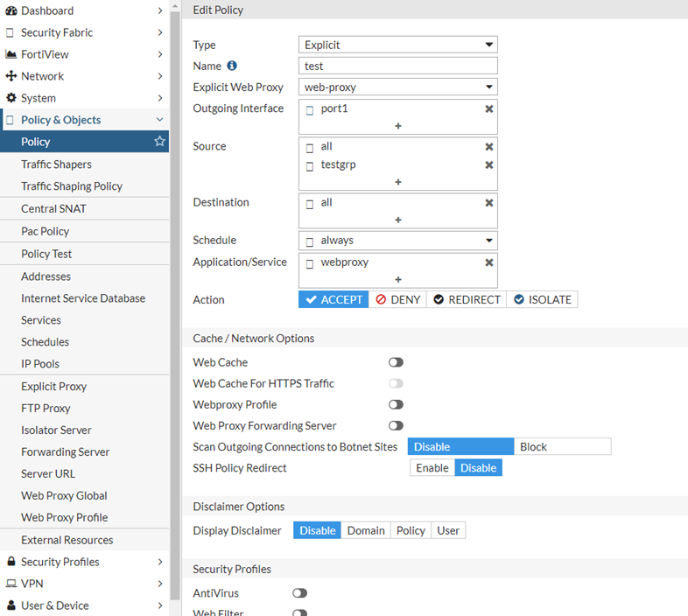This screenshot has width=688, height=616.
Task: Remove port1 from Outgoing Interface
Action: click(489, 108)
